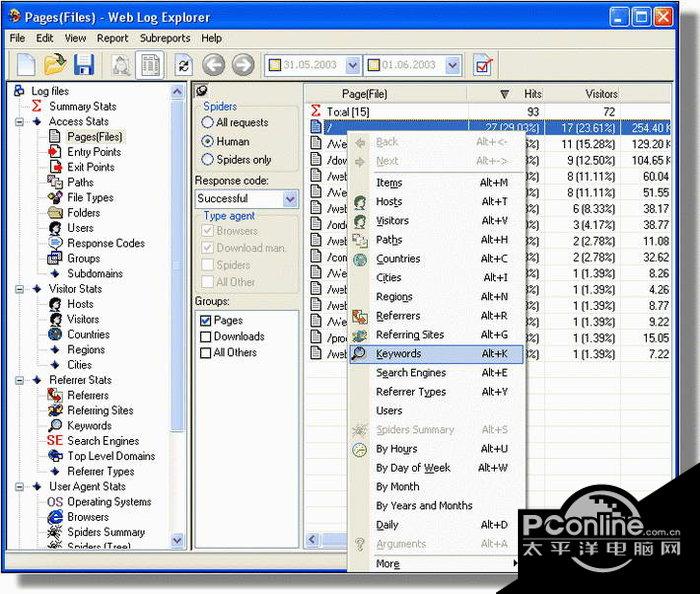Open the 31.05.2003 start date dropdown
The width and height of the screenshot is (700, 594).
[x=353, y=66]
